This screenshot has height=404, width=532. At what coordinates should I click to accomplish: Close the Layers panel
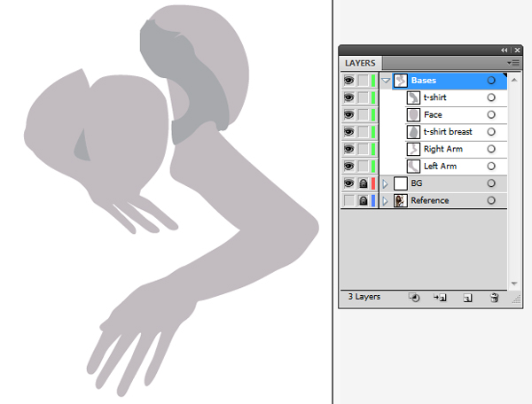point(517,50)
